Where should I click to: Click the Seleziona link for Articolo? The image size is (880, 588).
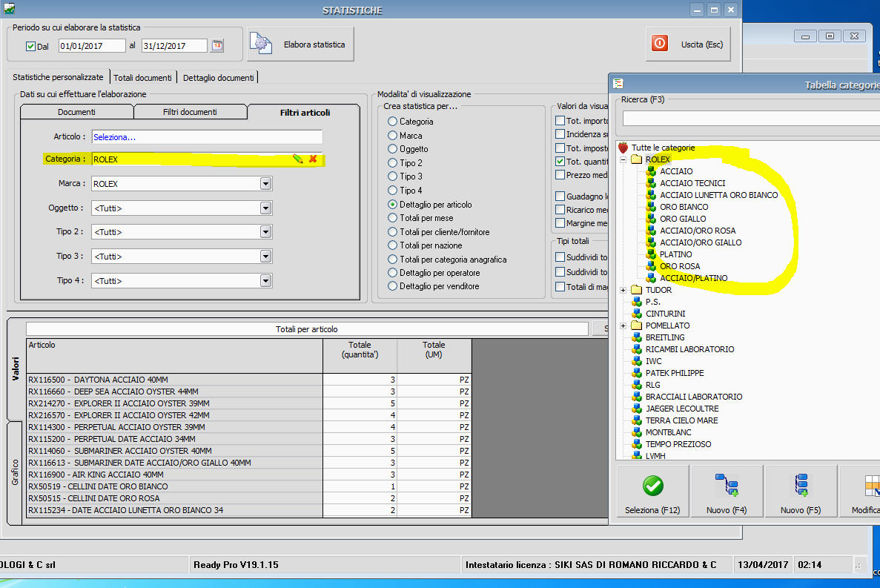114,137
